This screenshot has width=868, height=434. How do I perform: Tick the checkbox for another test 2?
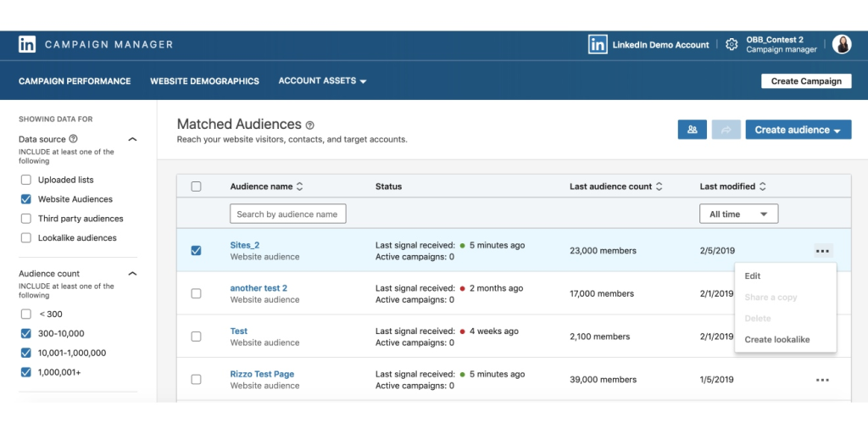coord(196,293)
